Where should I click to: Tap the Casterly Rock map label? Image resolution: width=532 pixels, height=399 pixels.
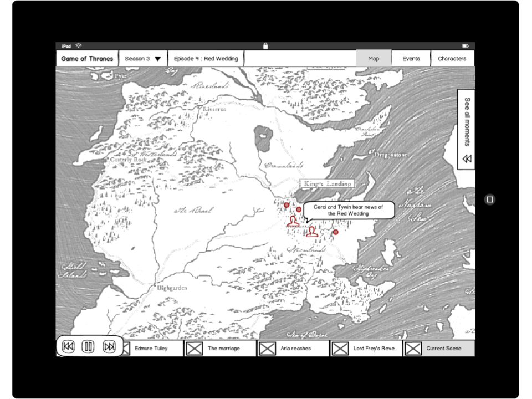coord(129,160)
